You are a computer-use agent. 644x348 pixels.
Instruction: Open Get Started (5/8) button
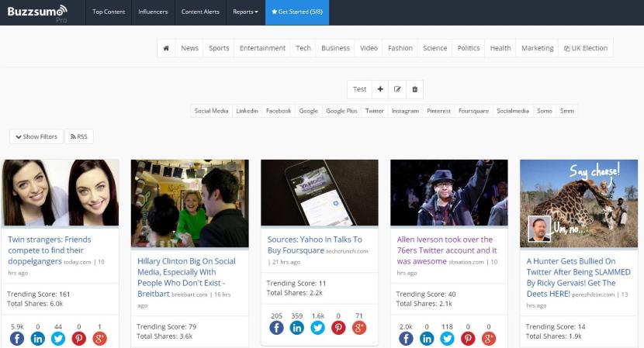click(298, 12)
